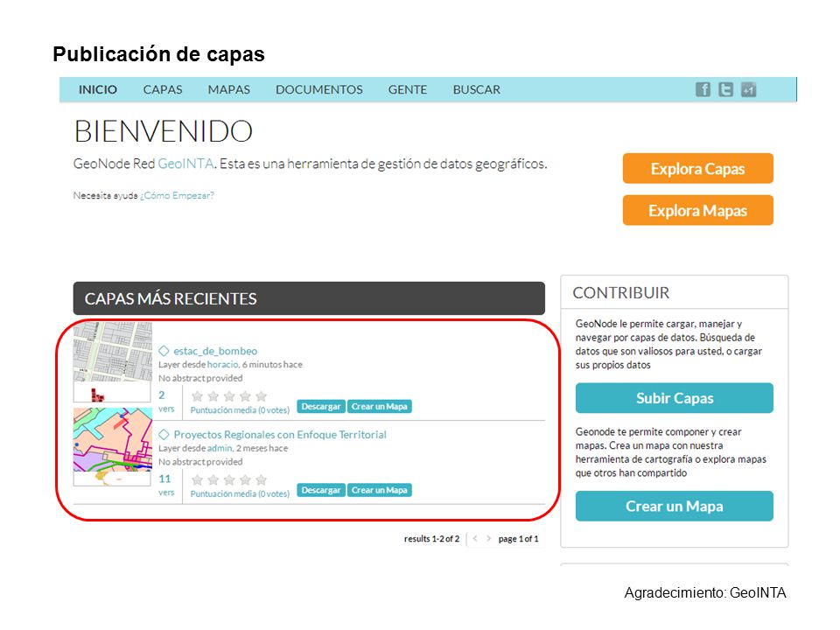Open the horacio user profile link
The width and height of the screenshot is (840, 630).
222,364
